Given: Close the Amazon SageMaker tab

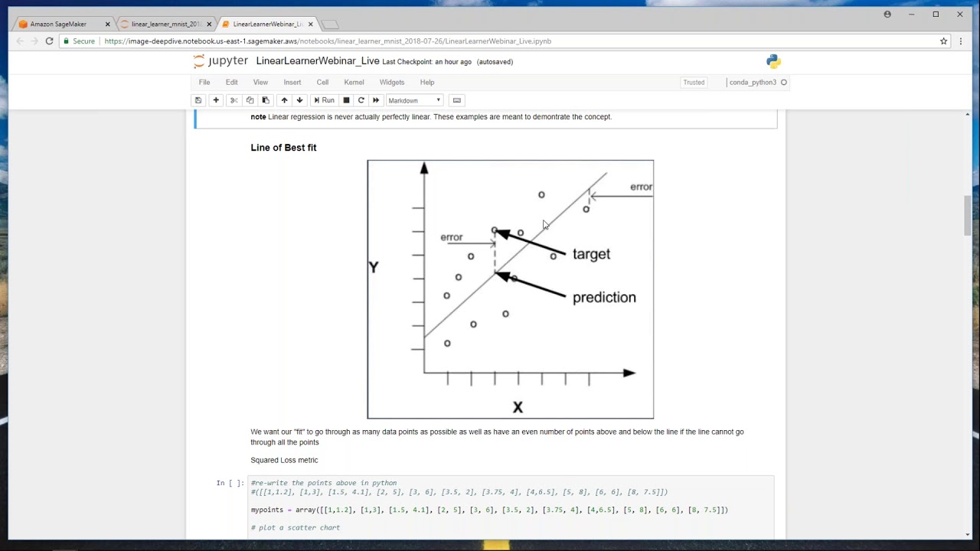Looking at the screenshot, I should [x=107, y=24].
